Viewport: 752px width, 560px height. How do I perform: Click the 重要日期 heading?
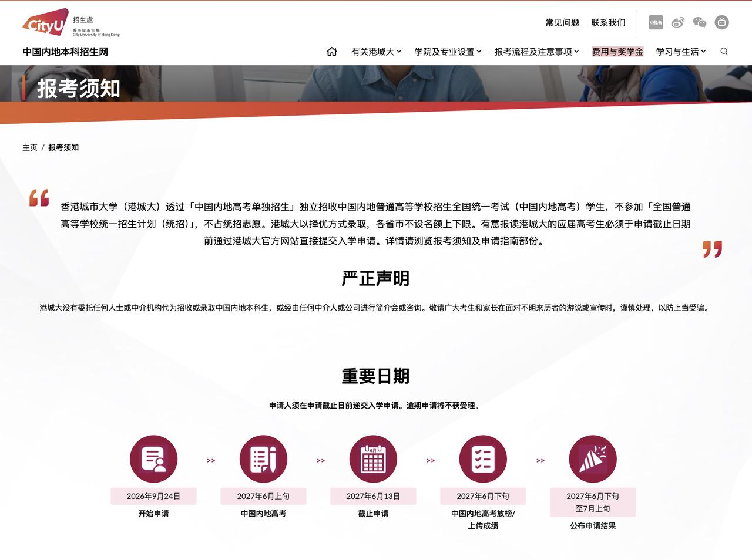pyautogui.click(x=375, y=376)
